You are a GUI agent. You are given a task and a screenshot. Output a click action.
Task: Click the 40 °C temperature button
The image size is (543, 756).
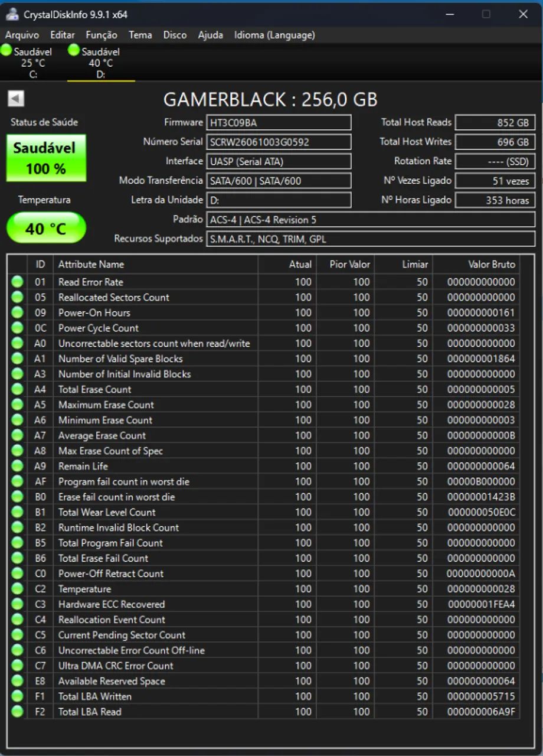46,228
